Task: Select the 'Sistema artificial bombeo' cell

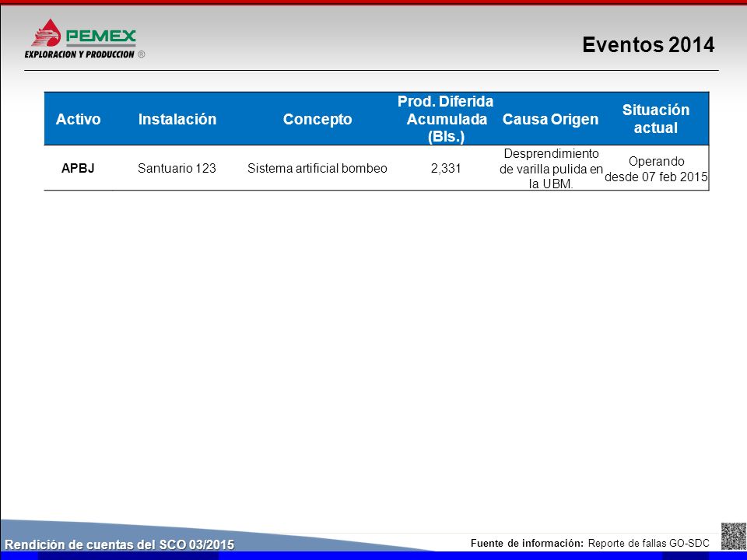Action: [317, 168]
